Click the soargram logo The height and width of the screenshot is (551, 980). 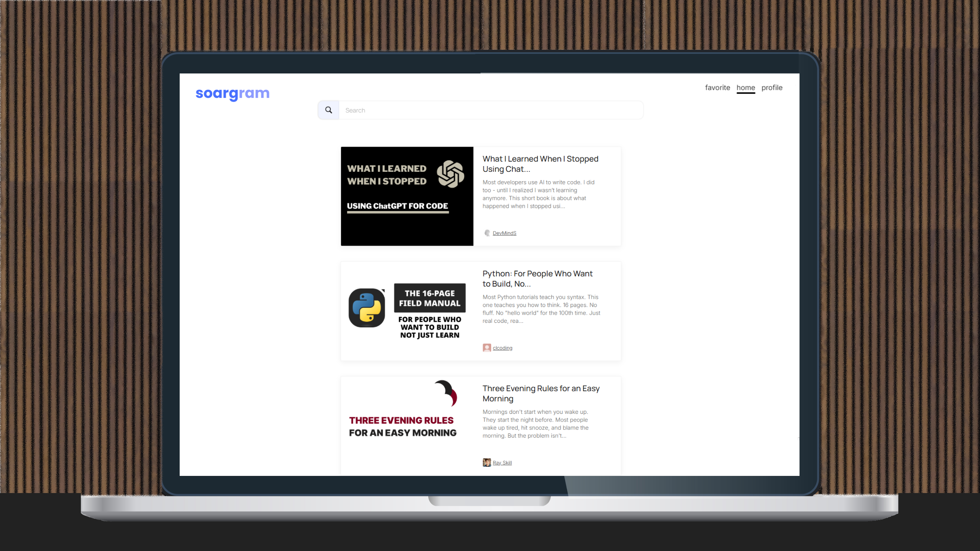[x=232, y=93]
